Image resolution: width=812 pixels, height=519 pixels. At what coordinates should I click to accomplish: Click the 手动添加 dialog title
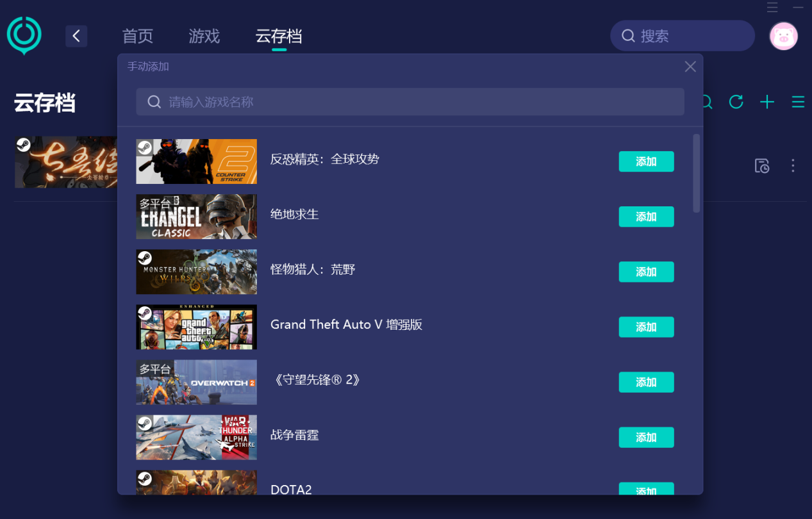[x=148, y=67]
